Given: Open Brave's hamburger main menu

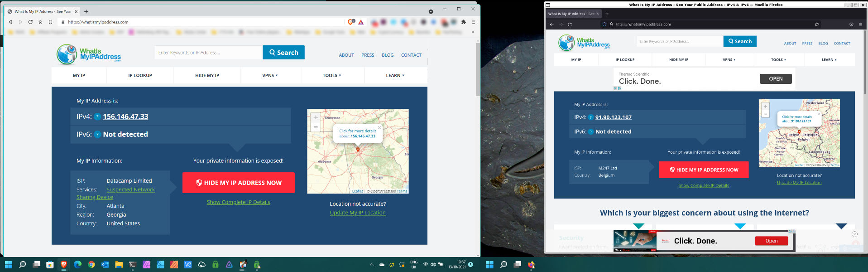Looking at the screenshot, I should pyautogui.click(x=474, y=22).
